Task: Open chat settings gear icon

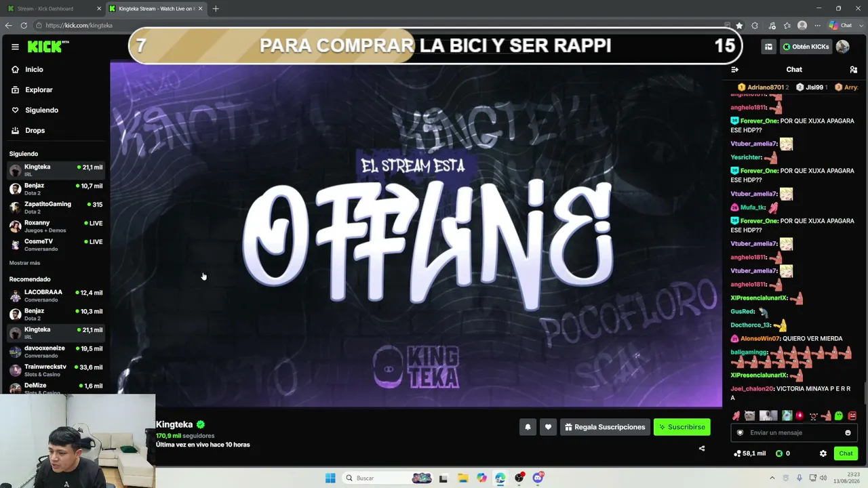Action: tap(823, 453)
